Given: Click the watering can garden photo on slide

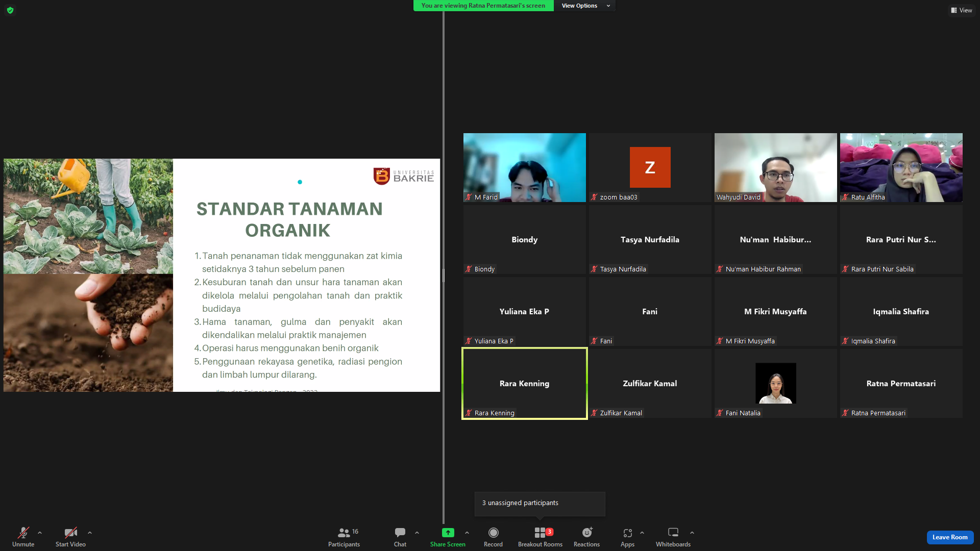Looking at the screenshot, I should point(88,216).
